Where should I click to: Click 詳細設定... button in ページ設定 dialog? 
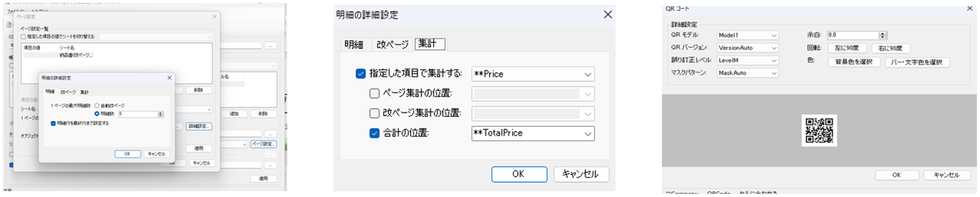pyautogui.click(x=199, y=126)
